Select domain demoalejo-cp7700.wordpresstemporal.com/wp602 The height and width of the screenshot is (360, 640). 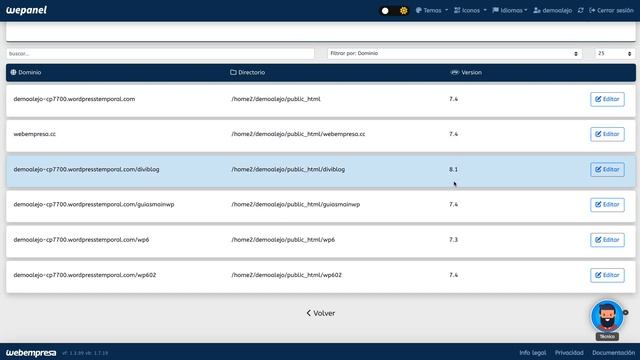point(85,275)
